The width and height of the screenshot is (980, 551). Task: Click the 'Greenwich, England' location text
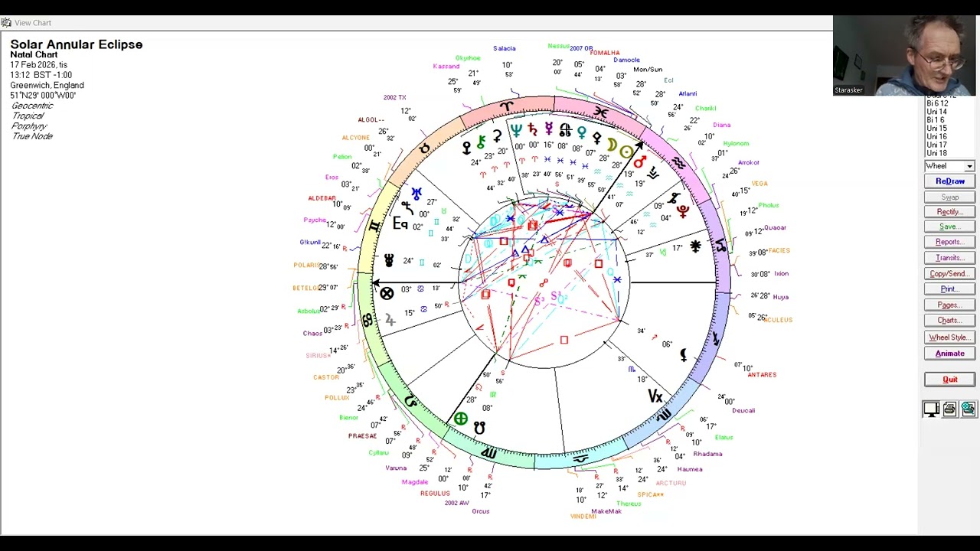(x=47, y=86)
